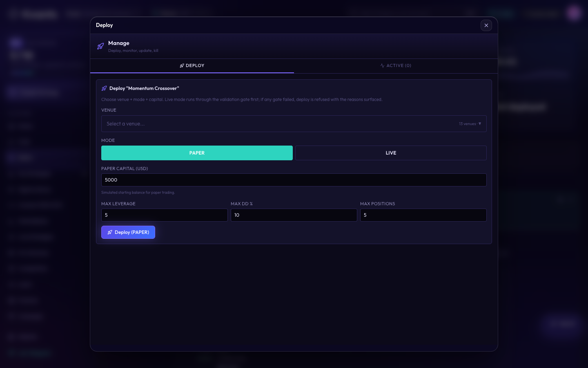Click the Max Positions input field
The image size is (588, 368).
pos(423,215)
